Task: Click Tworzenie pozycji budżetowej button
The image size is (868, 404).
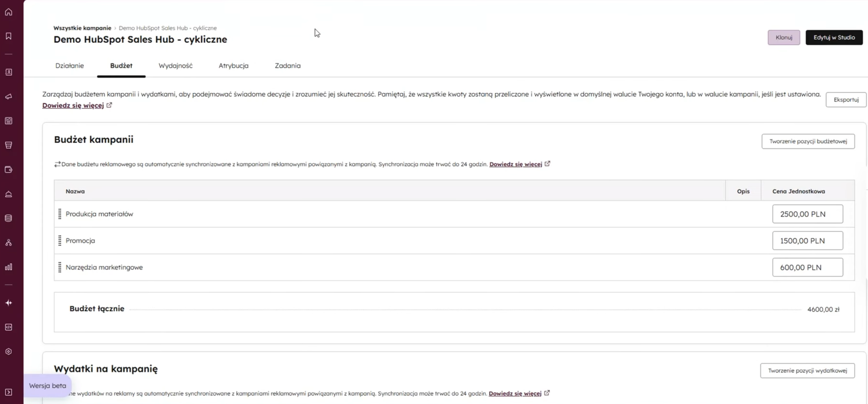Action: pyautogui.click(x=808, y=141)
